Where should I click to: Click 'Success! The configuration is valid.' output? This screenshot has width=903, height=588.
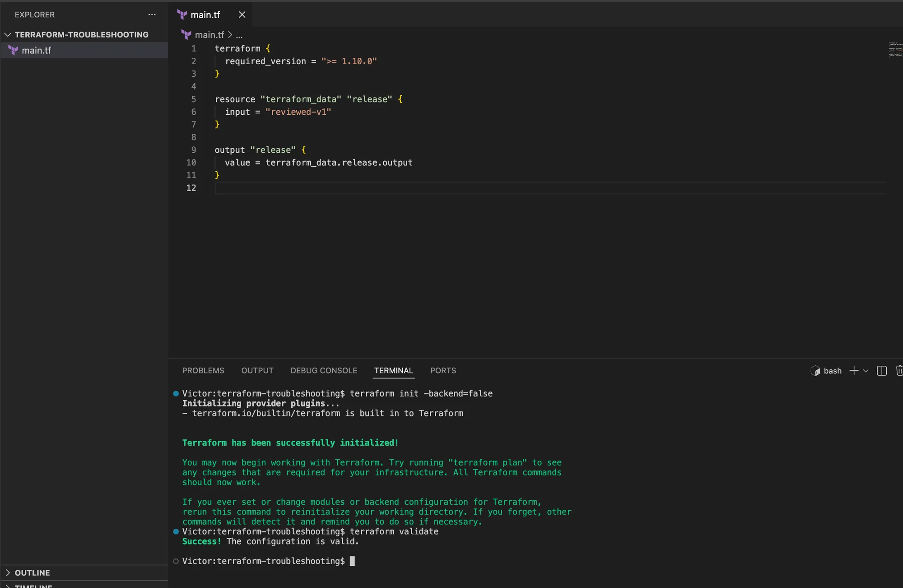point(270,541)
